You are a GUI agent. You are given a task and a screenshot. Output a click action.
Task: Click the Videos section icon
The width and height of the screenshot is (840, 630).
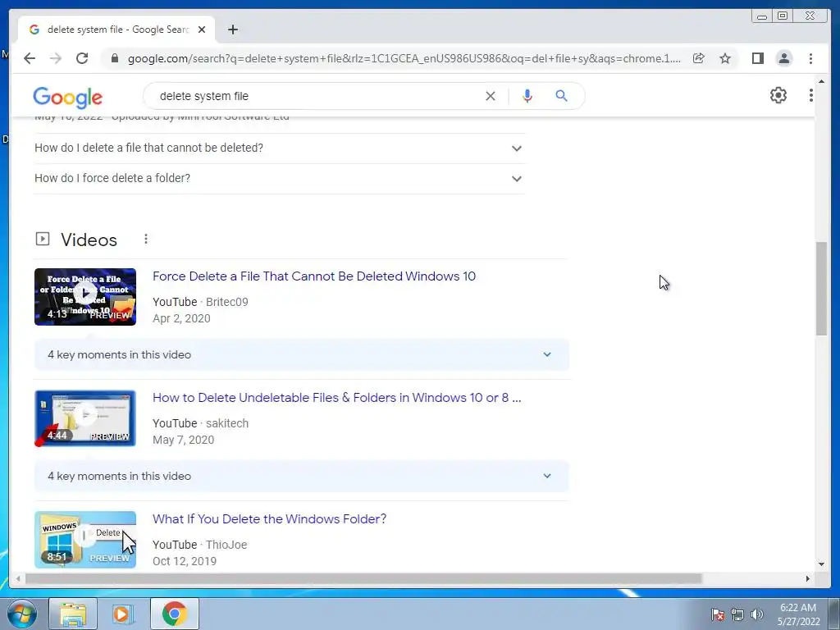[43, 239]
